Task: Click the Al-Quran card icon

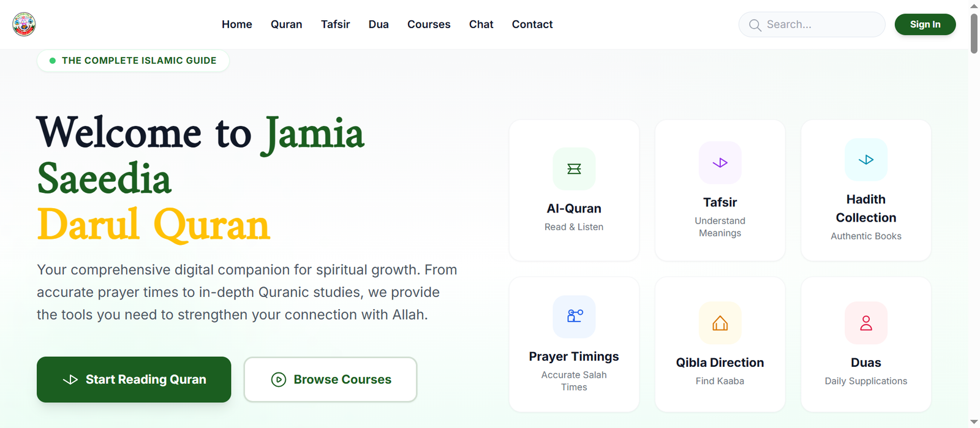Action: click(x=574, y=169)
